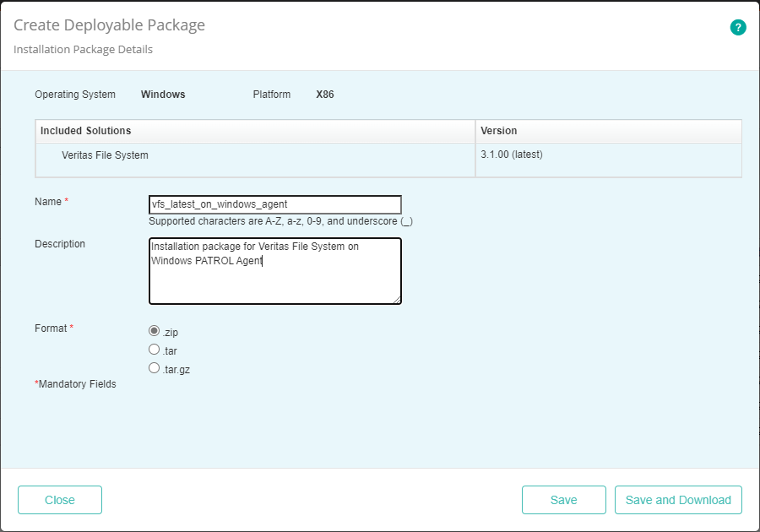Click the X86 platform value
The height and width of the screenshot is (532, 760).
pos(325,95)
